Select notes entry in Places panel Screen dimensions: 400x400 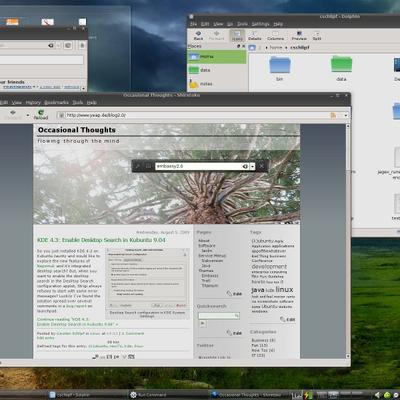coord(217,84)
